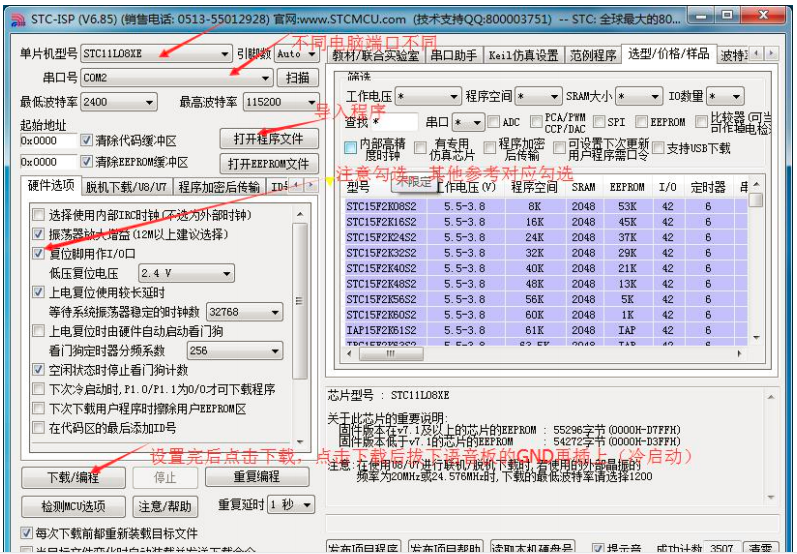
Task: Toggle 上电复位使用较长延时 checkbox
Action: [39, 292]
